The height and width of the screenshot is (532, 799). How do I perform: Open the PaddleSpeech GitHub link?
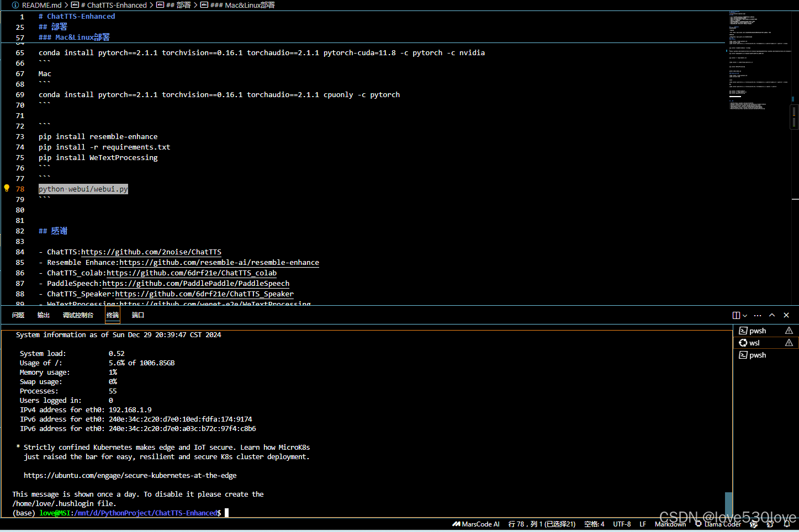tap(196, 283)
